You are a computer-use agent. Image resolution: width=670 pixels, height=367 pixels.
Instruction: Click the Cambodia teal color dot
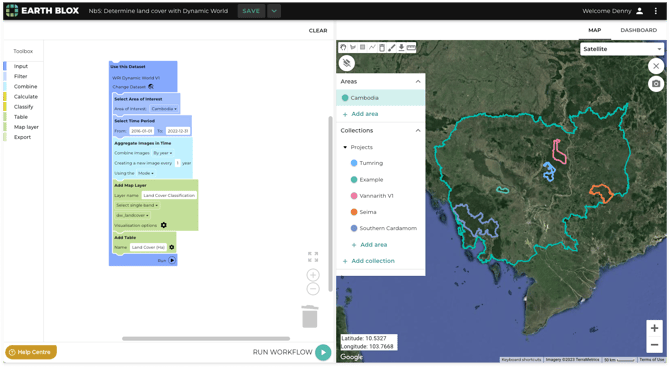pyautogui.click(x=345, y=98)
